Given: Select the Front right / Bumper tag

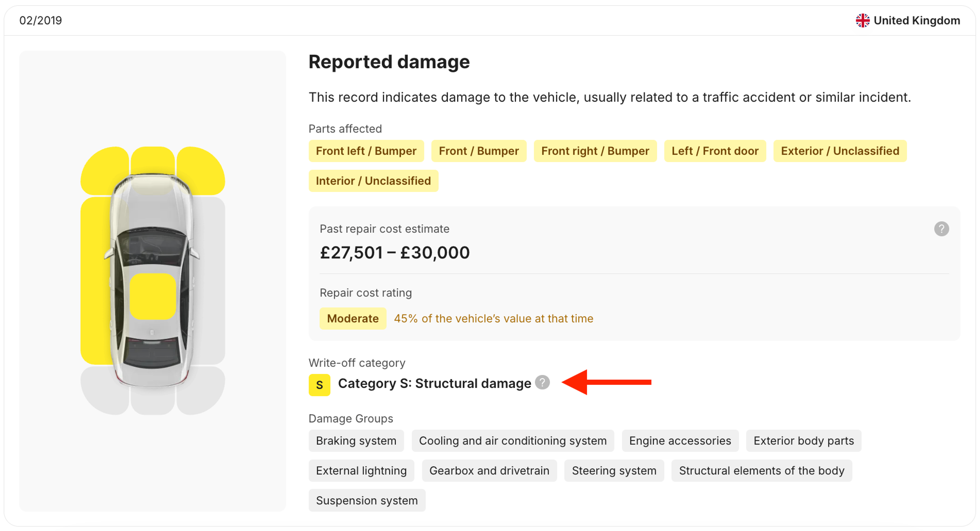Looking at the screenshot, I should [x=595, y=151].
